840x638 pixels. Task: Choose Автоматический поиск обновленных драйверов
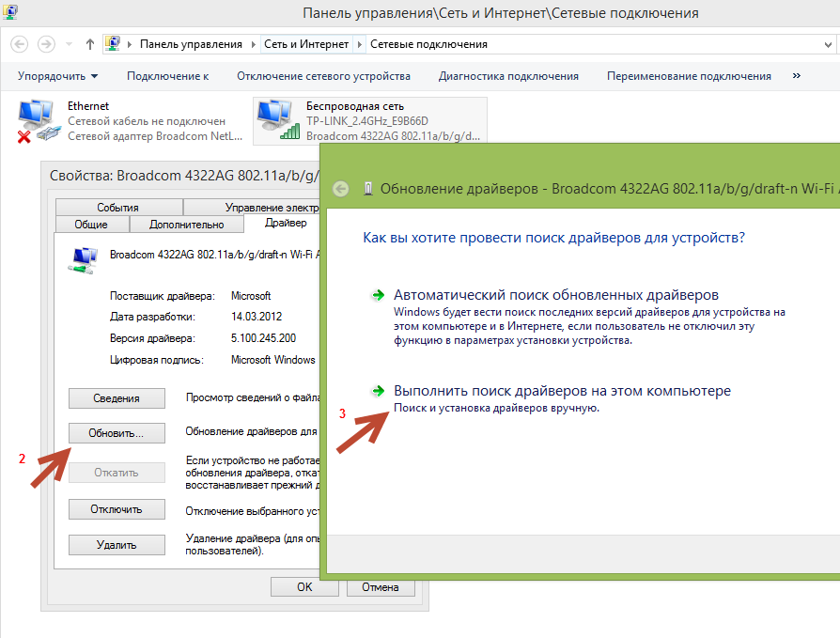coord(556,295)
